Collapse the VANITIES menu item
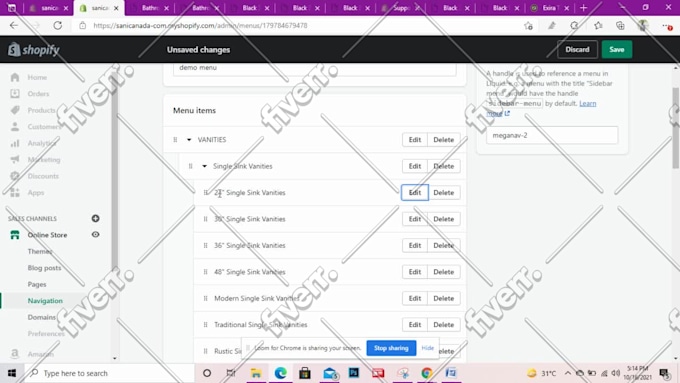 click(189, 140)
